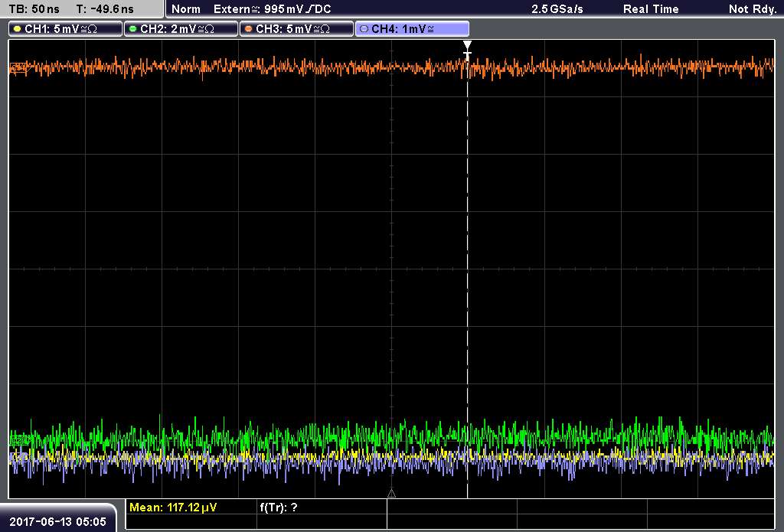This screenshot has width=784, height=532.
Task: Click the orange CH3 indicator dot
Action: pyautogui.click(x=249, y=29)
